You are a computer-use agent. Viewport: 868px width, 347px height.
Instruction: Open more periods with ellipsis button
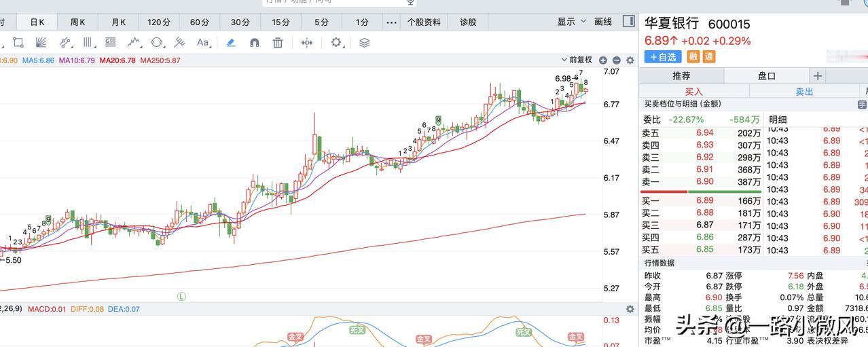pyautogui.click(x=391, y=22)
